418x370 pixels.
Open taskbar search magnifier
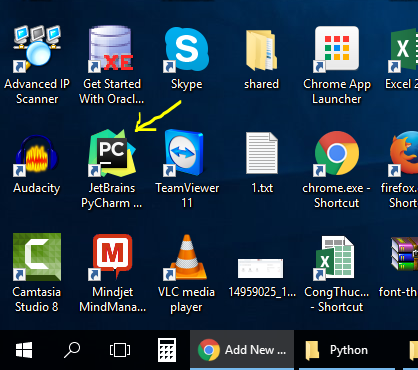coord(72,350)
